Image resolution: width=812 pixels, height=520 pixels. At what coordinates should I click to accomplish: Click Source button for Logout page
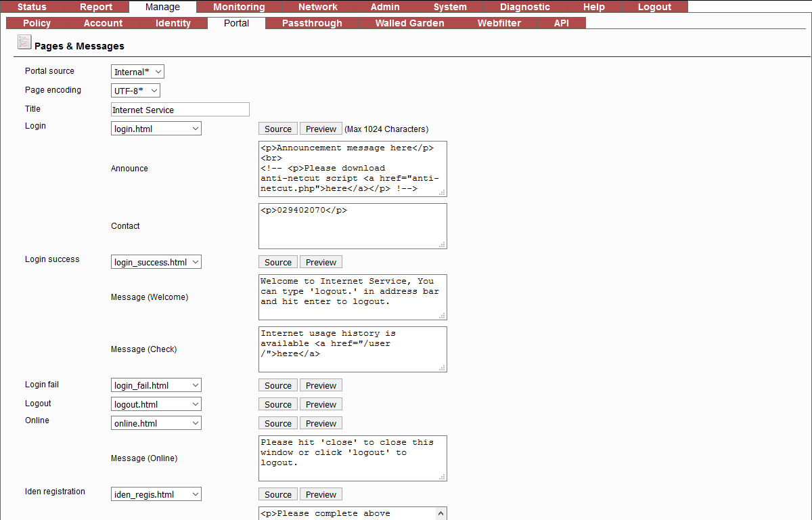point(278,404)
